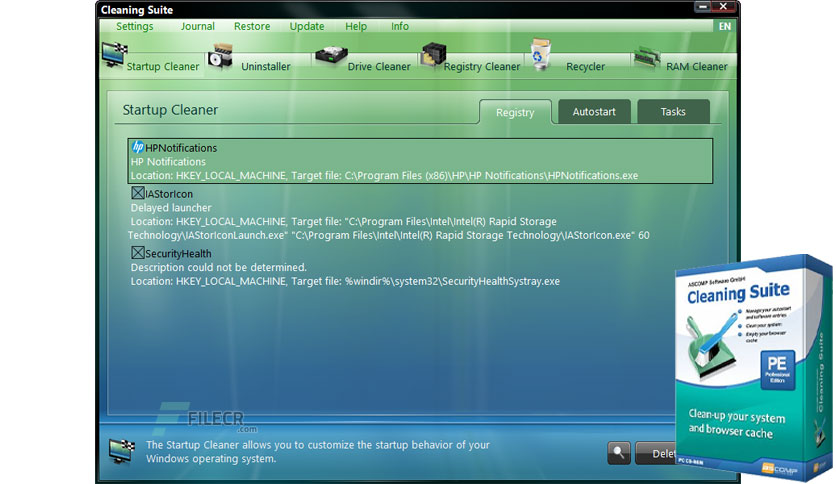Viewport: 836px width, 484px height.
Task: Close the Cleaning Suite window
Action: 724,6
